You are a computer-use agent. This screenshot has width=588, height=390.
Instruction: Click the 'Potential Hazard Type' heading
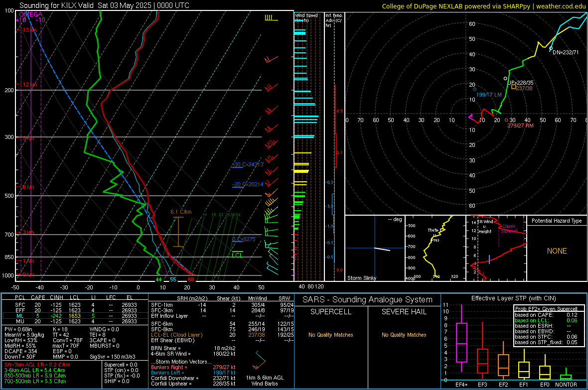click(x=557, y=221)
